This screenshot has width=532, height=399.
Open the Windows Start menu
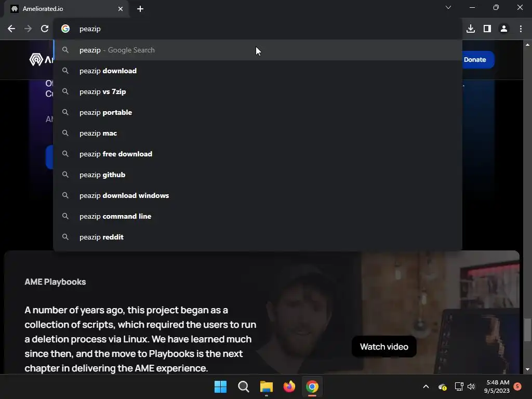(220, 387)
